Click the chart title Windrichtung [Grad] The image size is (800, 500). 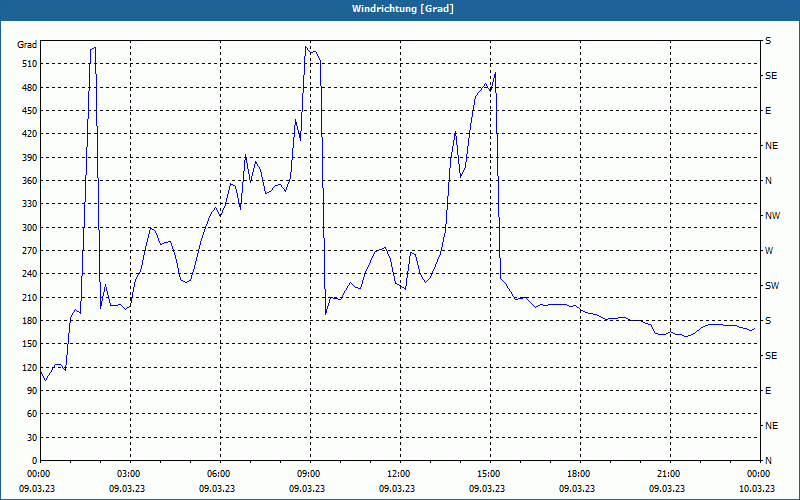tap(403, 9)
